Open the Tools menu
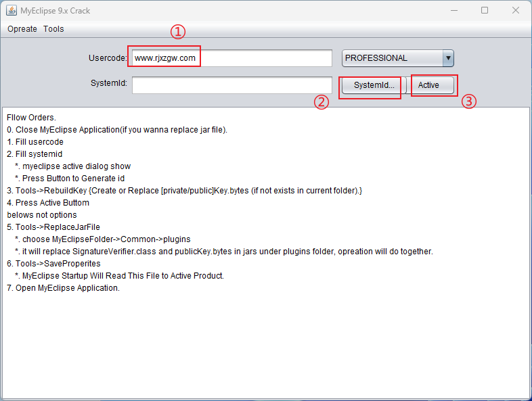 [53, 29]
